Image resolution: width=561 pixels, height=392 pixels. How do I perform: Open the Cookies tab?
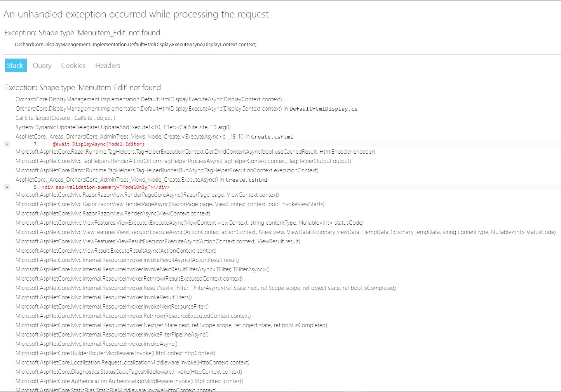pyautogui.click(x=73, y=65)
